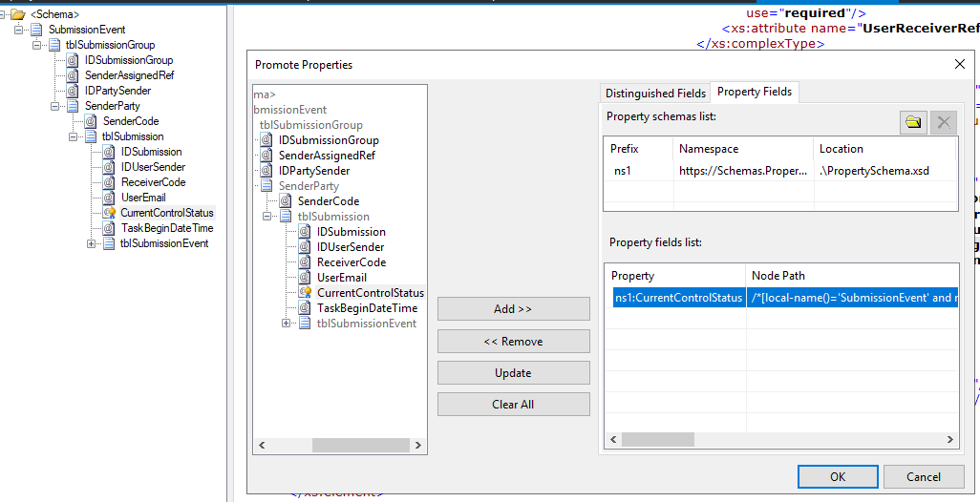Collapse the Schema root node in left tree

(3, 13)
